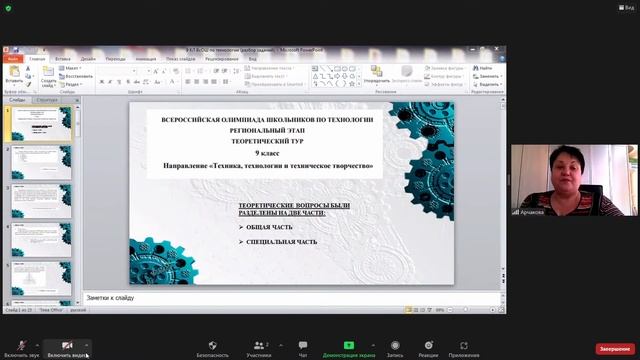Switch to Слайды pane tab
Image resolution: width=640 pixels, height=360 pixels.
coord(17,100)
